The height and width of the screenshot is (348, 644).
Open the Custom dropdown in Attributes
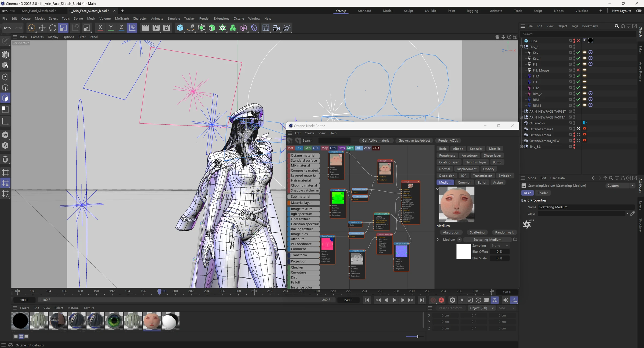point(620,186)
